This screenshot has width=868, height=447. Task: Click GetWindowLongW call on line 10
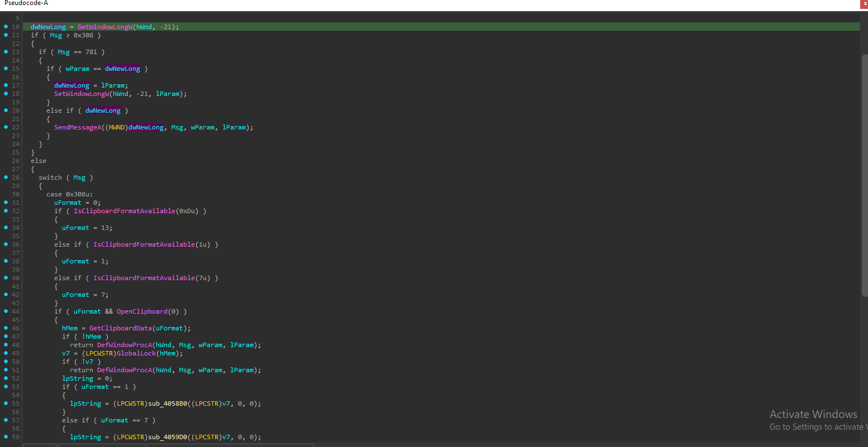105,27
